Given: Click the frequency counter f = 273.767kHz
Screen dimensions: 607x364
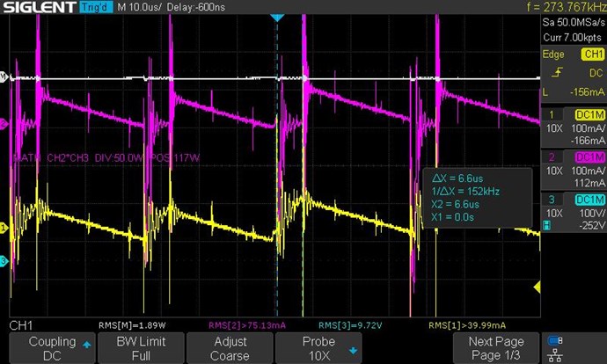Looking at the screenshot, I should (x=567, y=7).
